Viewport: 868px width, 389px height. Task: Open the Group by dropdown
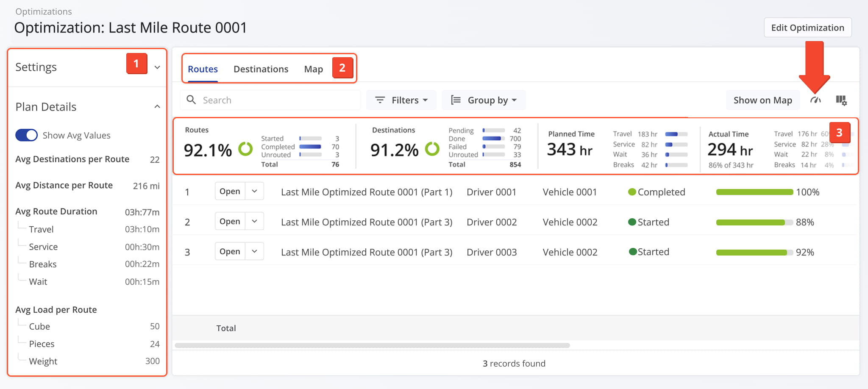(x=484, y=100)
